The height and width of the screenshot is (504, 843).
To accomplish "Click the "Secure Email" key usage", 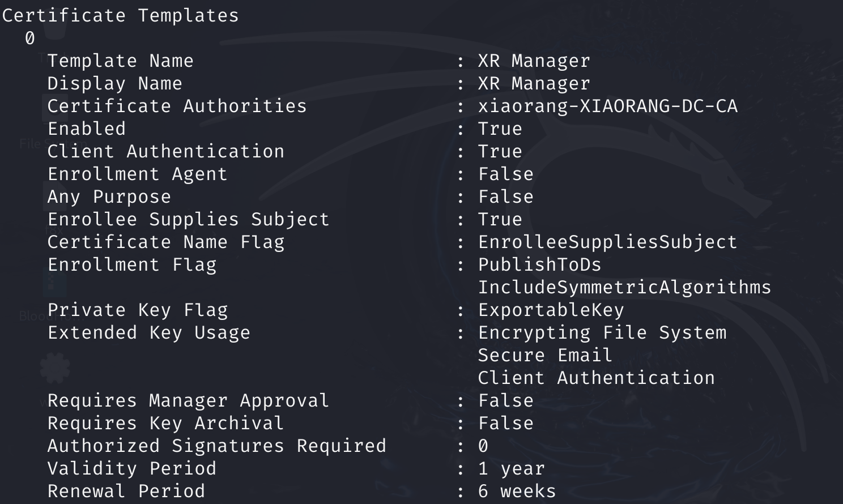I will click(545, 356).
